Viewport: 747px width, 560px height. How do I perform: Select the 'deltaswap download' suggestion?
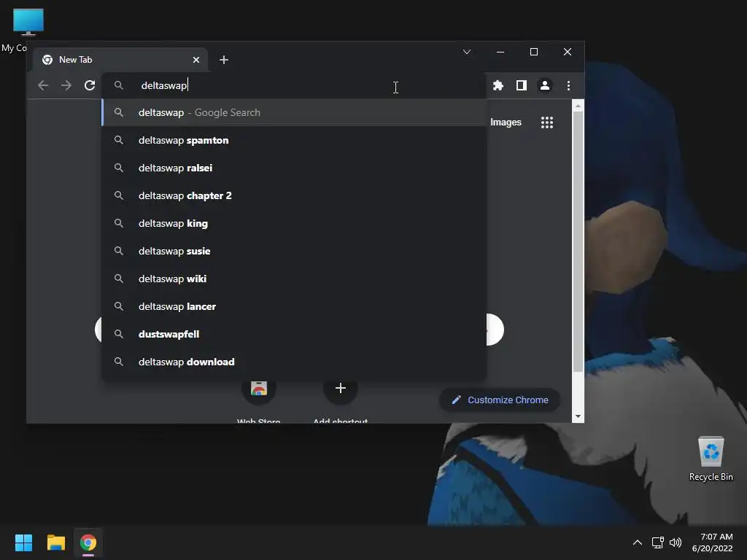coord(295,362)
